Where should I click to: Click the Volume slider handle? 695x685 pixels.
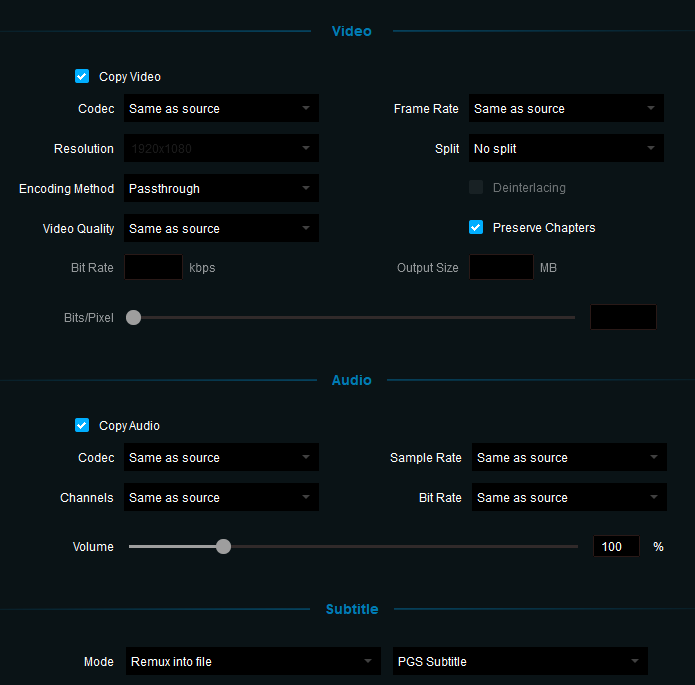pos(224,546)
